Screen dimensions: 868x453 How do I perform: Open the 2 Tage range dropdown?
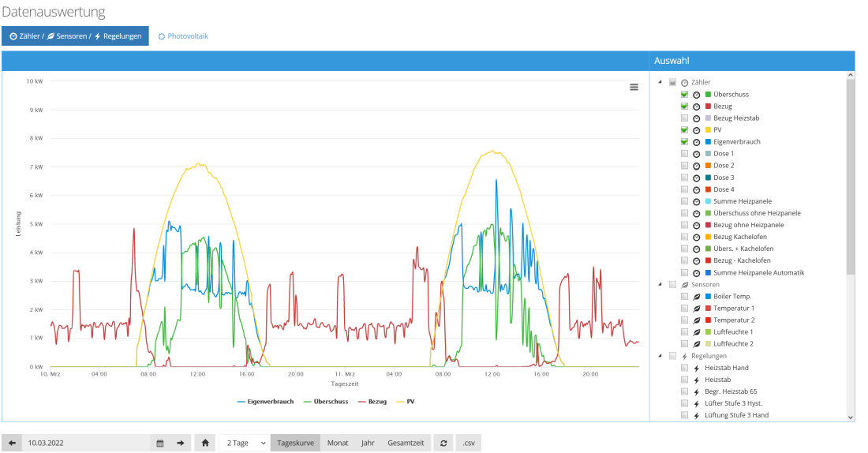tap(245, 444)
